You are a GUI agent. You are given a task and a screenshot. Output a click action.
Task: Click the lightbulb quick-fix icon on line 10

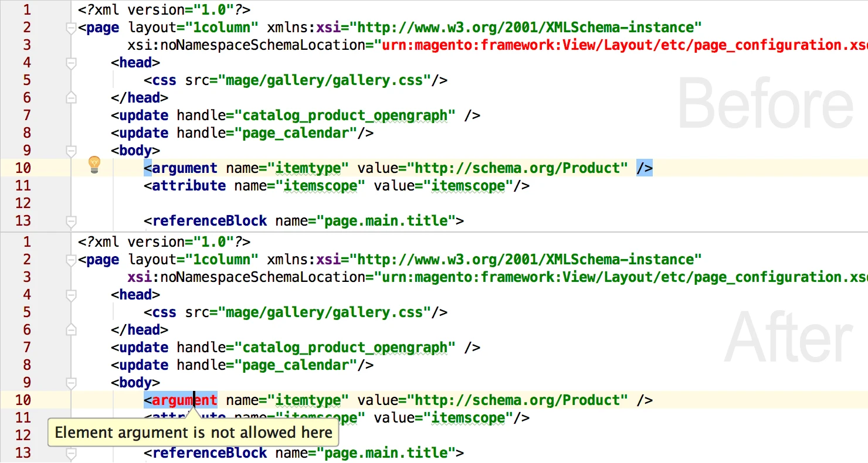(x=94, y=165)
